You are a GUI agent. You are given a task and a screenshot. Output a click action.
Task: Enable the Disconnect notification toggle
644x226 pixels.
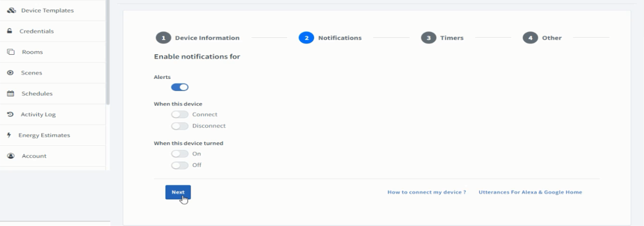(180, 126)
